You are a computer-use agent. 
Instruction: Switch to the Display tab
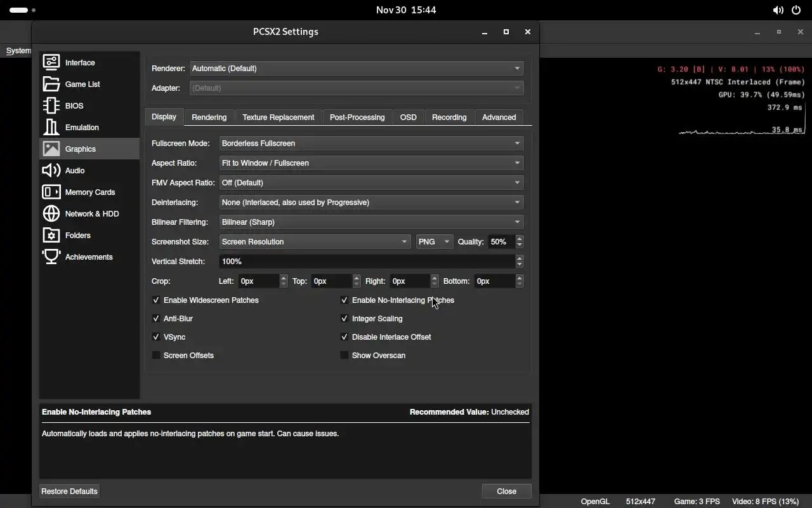[164, 117]
